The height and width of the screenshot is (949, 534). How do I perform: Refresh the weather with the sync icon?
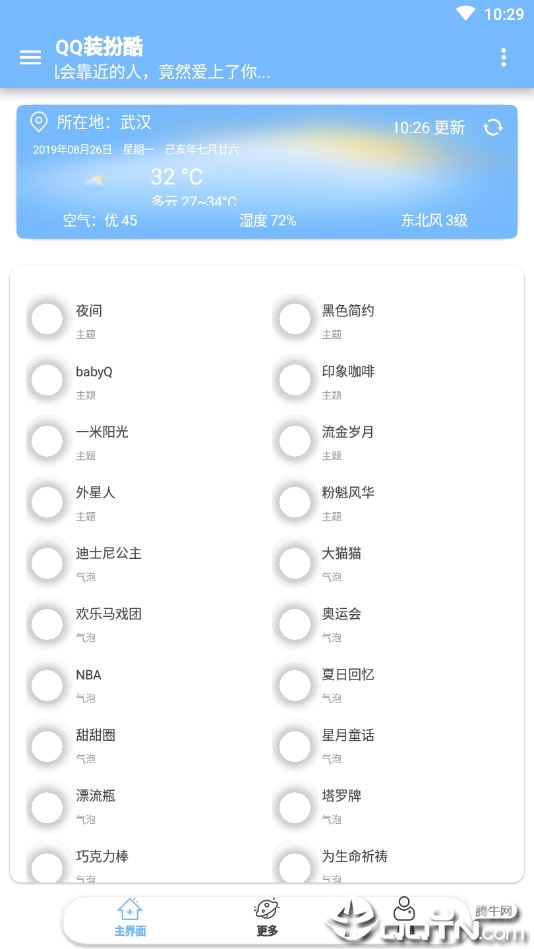click(x=493, y=127)
